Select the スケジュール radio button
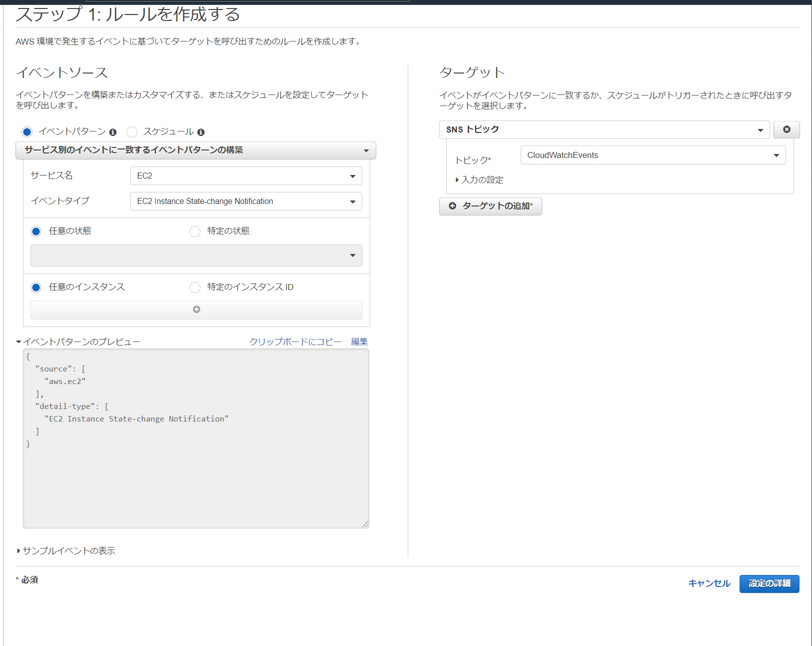The height and width of the screenshot is (646, 812). pos(132,132)
